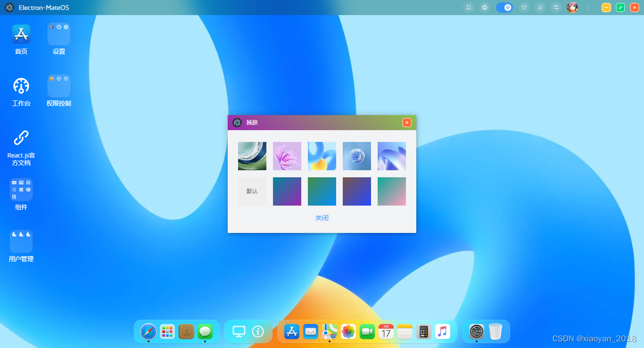Click the info circle icon in dock
Screen dimensions: 644x348
coord(258,331)
